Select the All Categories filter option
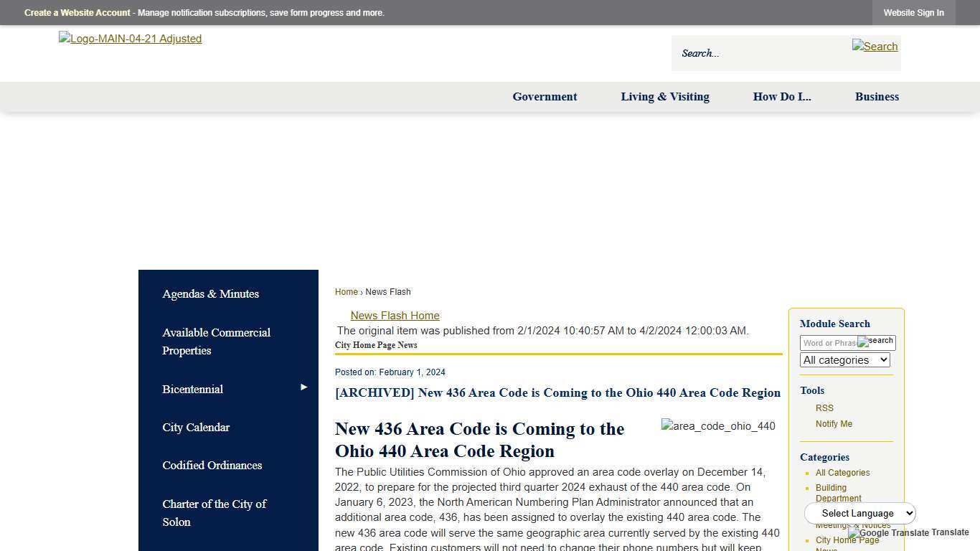Image resolution: width=980 pixels, height=551 pixels. point(842,473)
